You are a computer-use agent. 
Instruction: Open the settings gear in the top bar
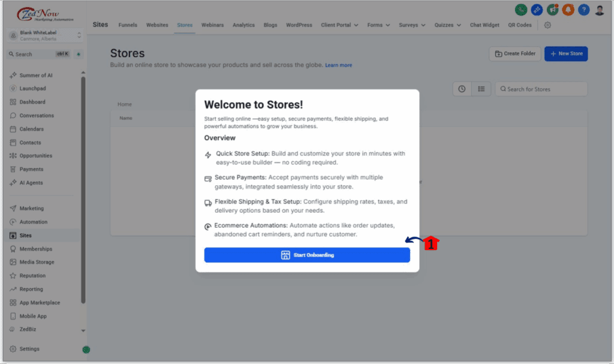(x=547, y=25)
